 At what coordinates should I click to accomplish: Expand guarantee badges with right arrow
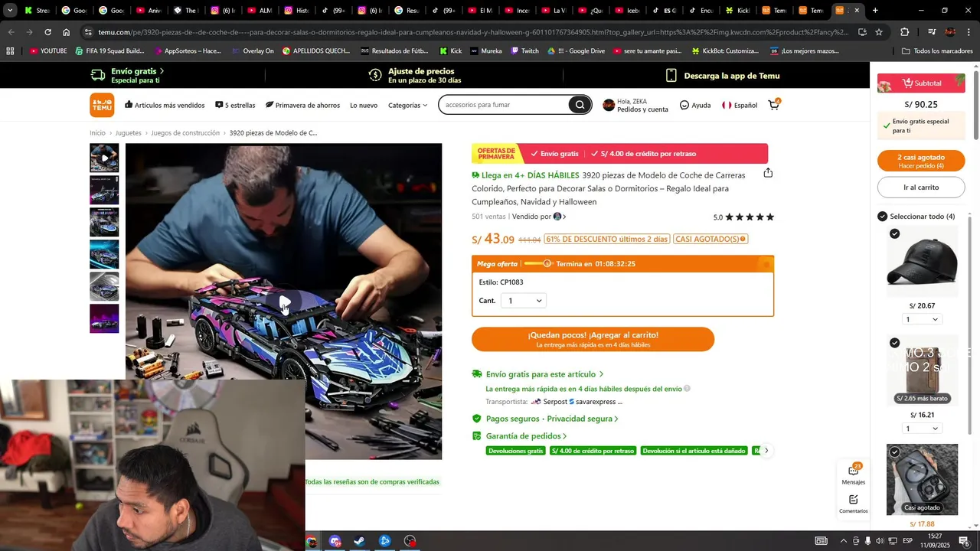click(x=766, y=451)
